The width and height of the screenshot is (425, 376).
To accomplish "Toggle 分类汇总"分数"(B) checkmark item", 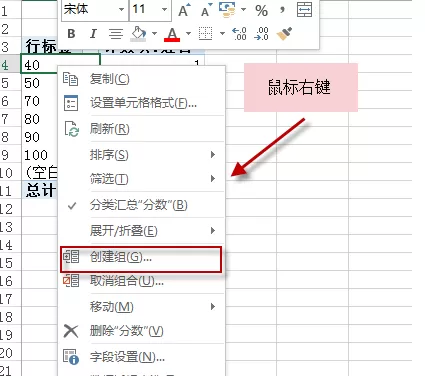I will point(141,205).
